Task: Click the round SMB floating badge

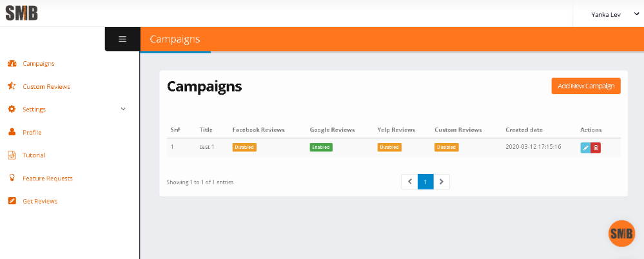Action: click(x=621, y=233)
